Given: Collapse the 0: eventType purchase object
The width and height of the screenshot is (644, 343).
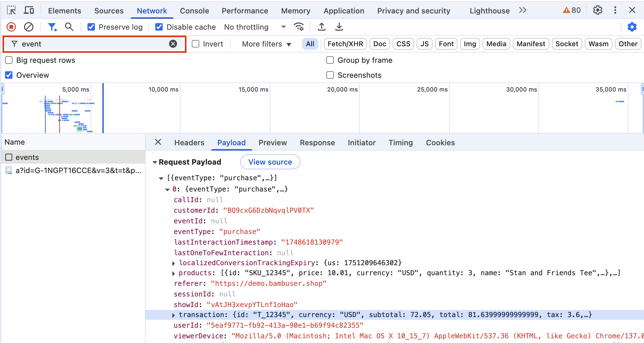Looking at the screenshot, I should pyautogui.click(x=167, y=190).
